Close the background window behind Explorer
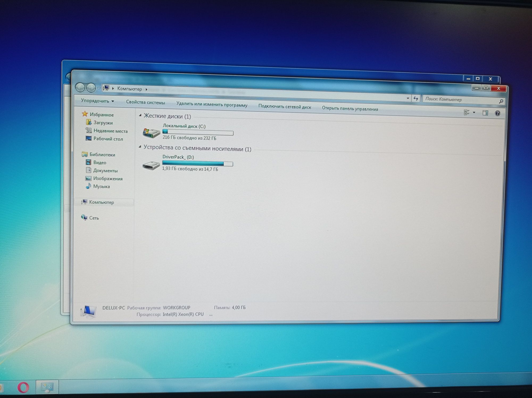 (491, 79)
